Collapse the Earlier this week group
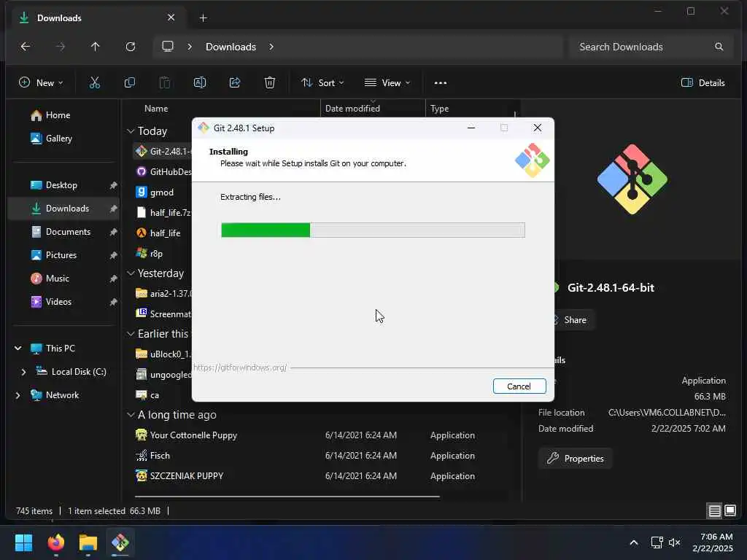This screenshot has width=747, height=560. 131,334
